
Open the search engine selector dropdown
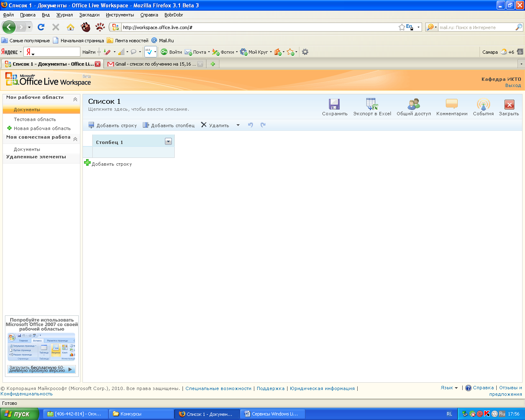tap(432, 27)
